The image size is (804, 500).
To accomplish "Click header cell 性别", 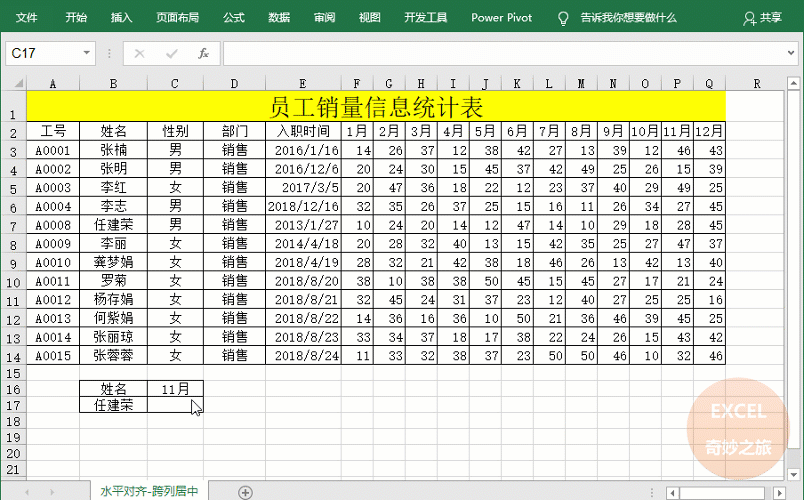I will point(175,131).
